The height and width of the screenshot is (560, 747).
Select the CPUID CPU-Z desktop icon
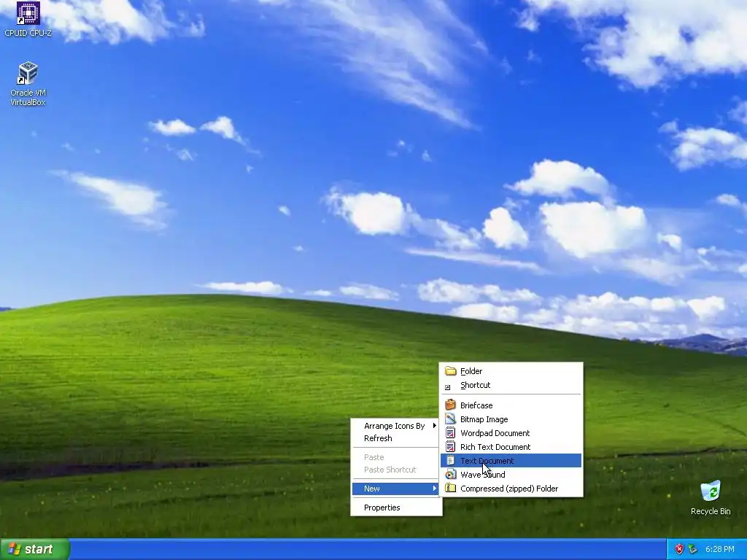click(x=28, y=19)
